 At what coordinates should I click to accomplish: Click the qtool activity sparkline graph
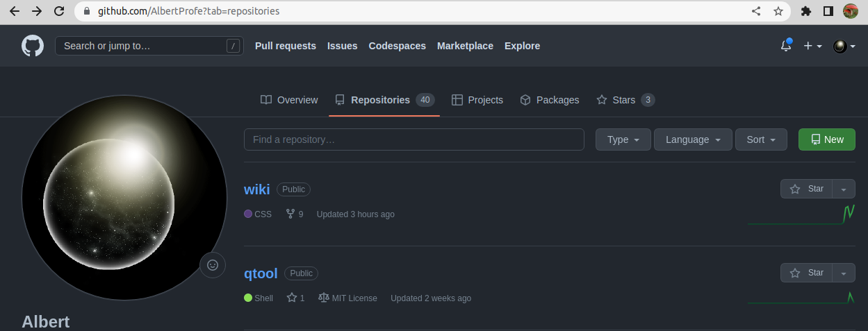pos(801,298)
